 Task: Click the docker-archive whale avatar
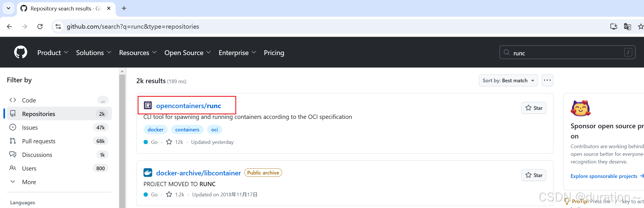[148, 173]
